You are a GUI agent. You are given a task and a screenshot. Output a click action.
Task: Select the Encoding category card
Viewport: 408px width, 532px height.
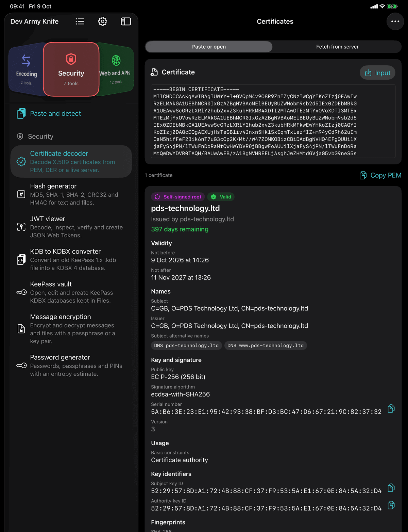coord(27,69)
